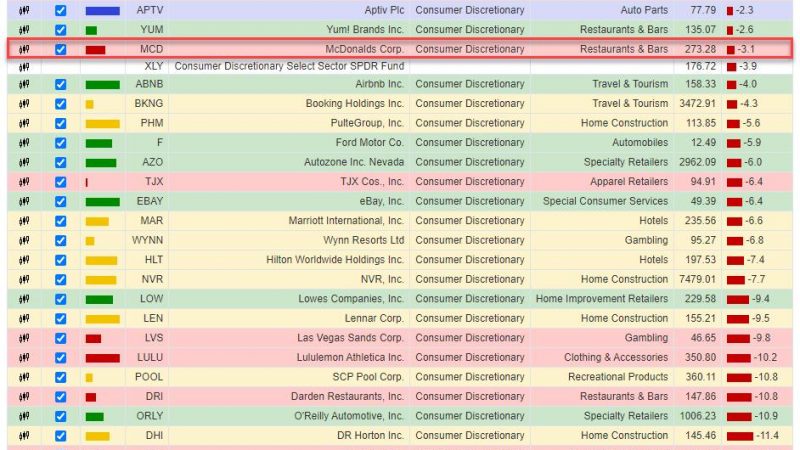
Task: Click the Autozone Inc. Nevada name
Action: coord(354,162)
